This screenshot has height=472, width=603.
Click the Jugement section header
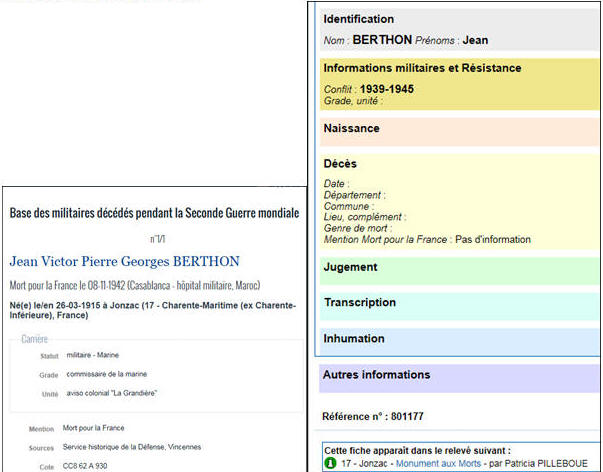(350, 267)
